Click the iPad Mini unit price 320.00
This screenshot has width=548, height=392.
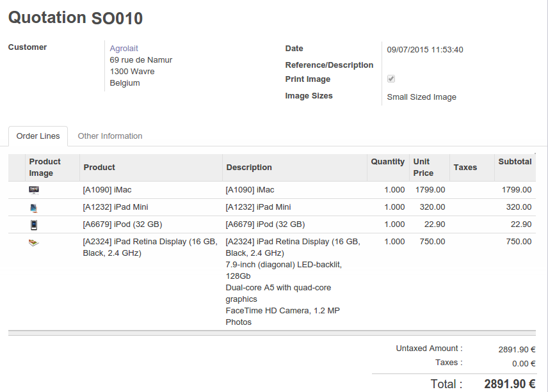click(x=432, y=207)
